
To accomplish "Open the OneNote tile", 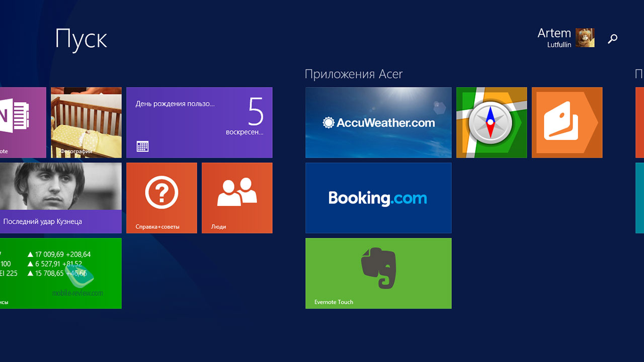I will point(23,123).
